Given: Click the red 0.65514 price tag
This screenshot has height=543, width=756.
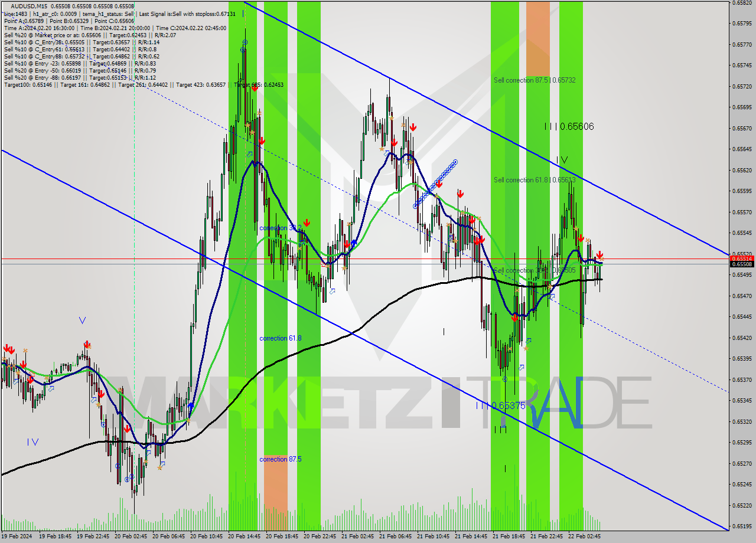Looking at the screenshot, I should pyautogui.click(x=742, y=259).
